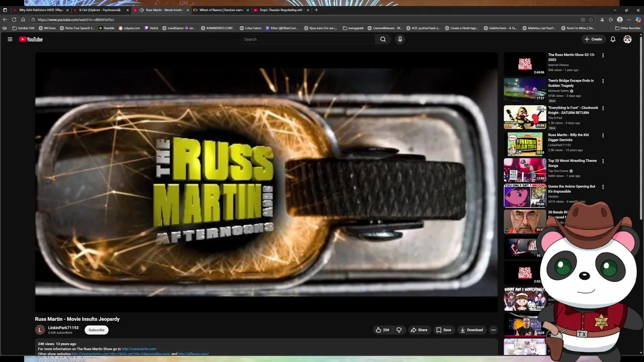644x362 pixels.
Task: Open the Setokai OVA bookmark folder
Action: (x=24, y=28)
